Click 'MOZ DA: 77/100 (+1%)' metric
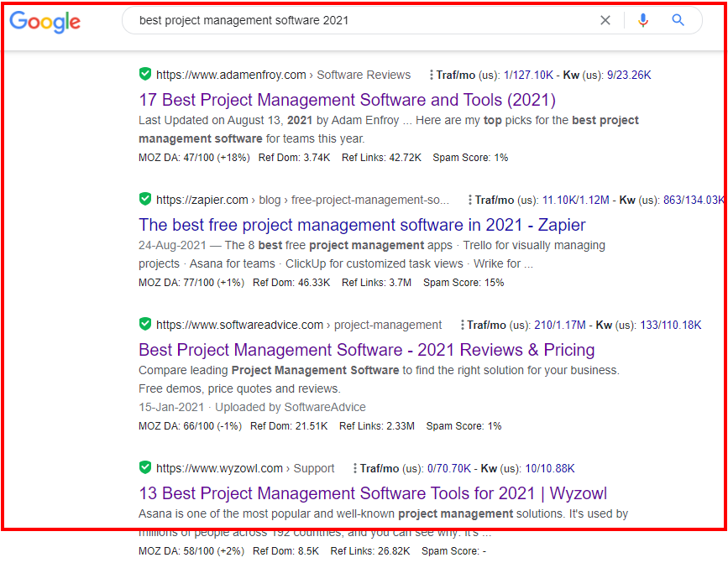 pyautogui.click(x=191, y=282)
